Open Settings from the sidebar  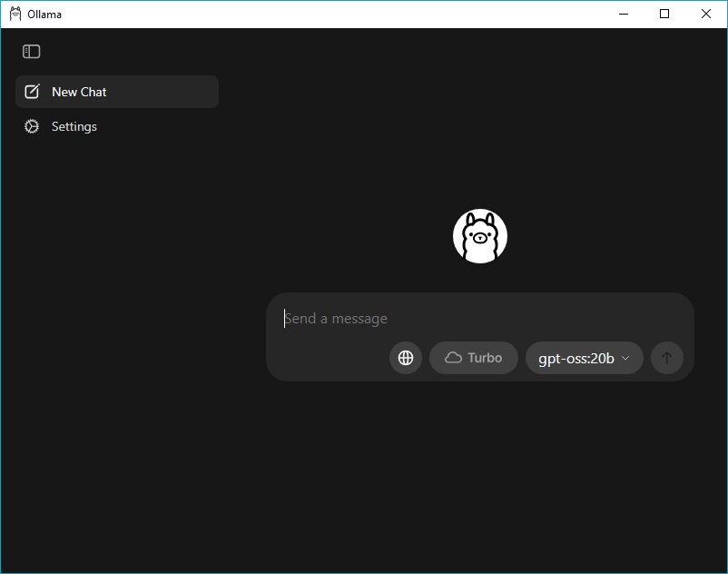74,127
